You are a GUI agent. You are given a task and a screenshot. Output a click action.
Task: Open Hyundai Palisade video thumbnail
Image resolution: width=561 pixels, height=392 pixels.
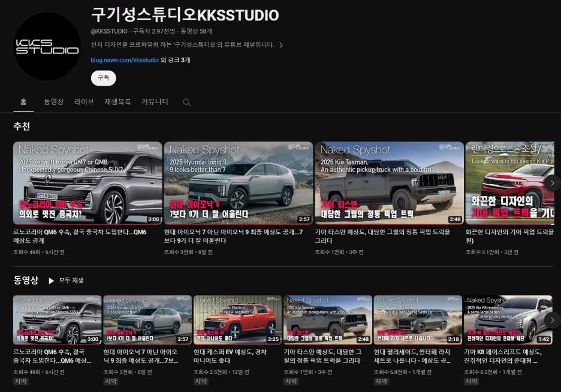pos(418,319)
